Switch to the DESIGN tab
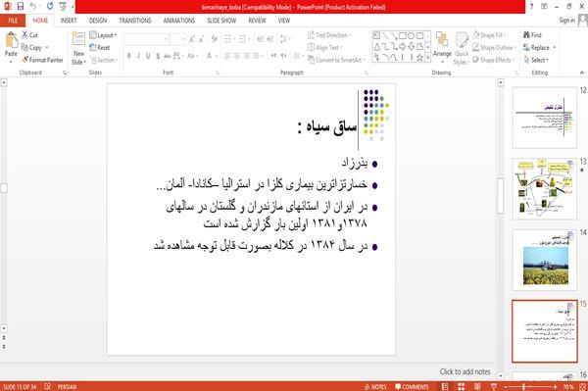588x391 pixels. coord(98,21)
